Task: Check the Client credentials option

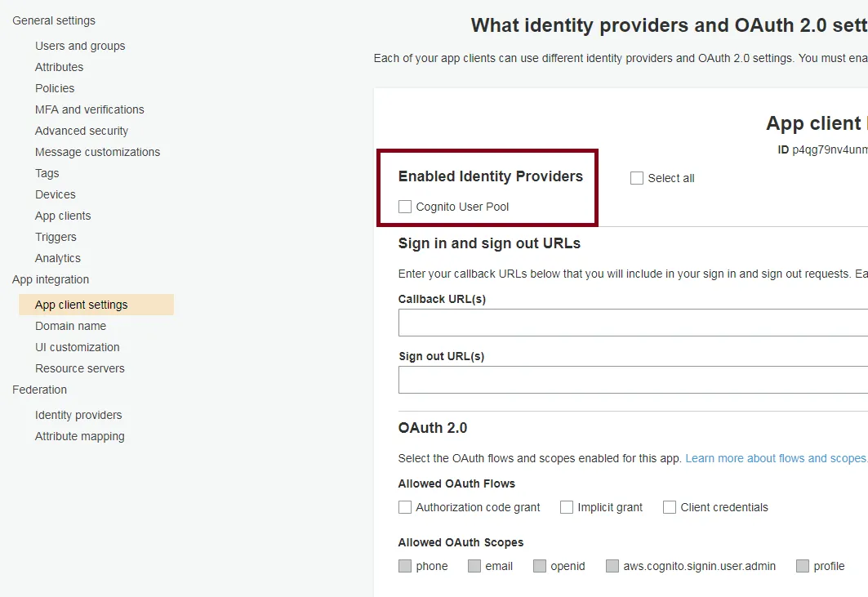Action: (x=670, y=507)
